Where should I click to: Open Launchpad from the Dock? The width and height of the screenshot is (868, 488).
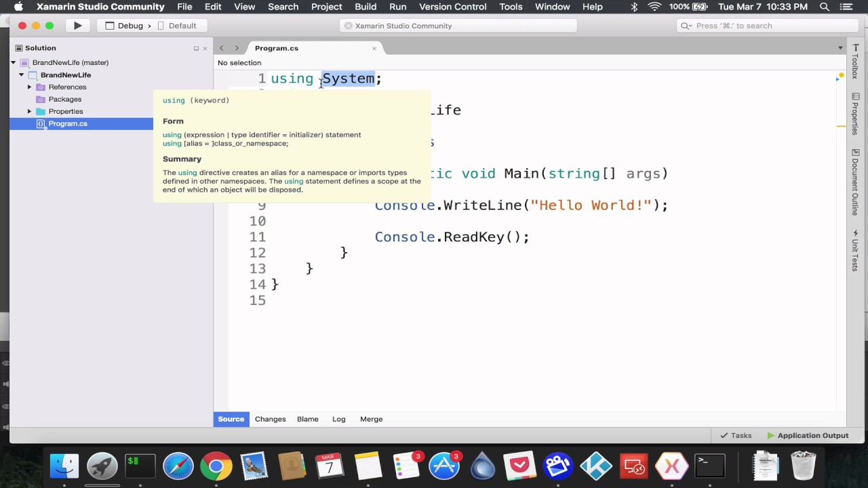point(102,466)
